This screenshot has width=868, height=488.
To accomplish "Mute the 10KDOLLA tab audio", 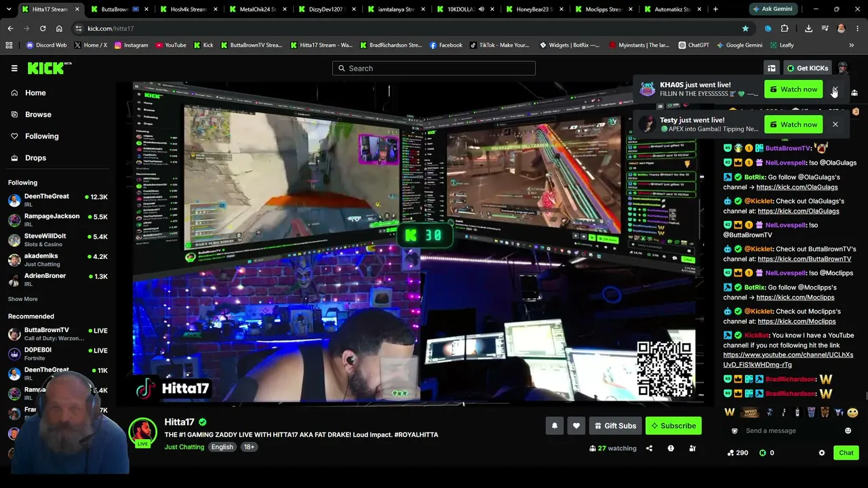I will tap(481, 9).
